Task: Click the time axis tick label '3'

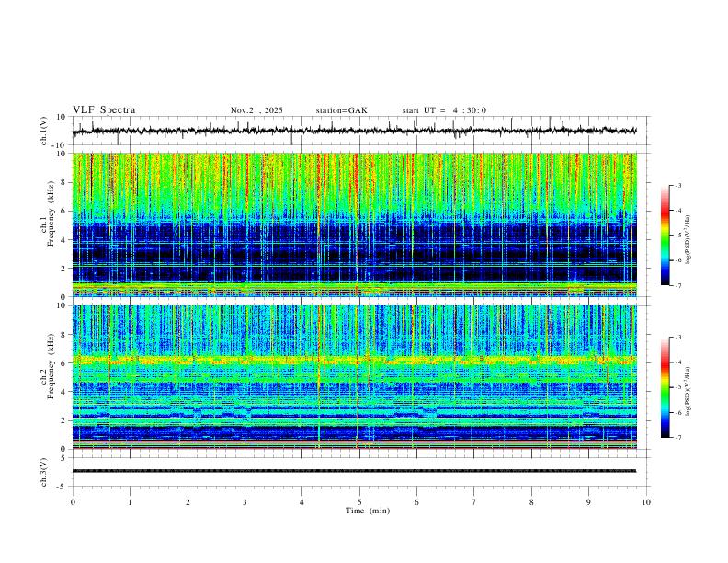Action: (245, 502)
